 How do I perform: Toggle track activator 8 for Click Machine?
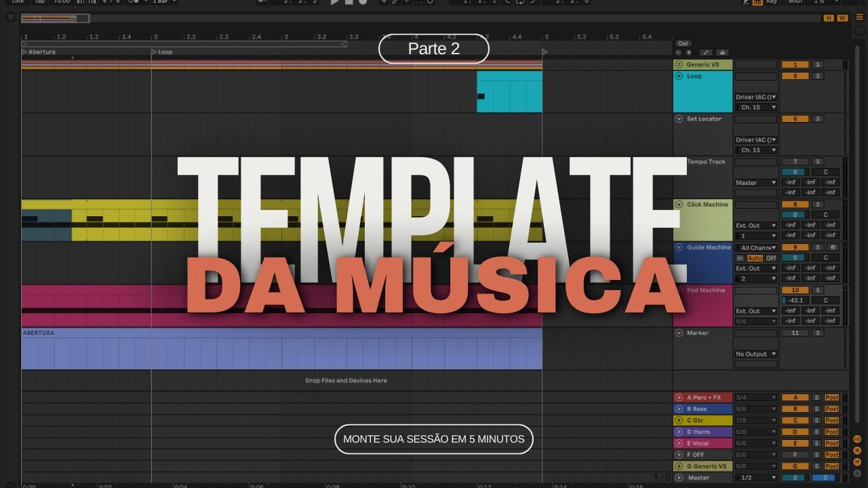coord(795,204)
